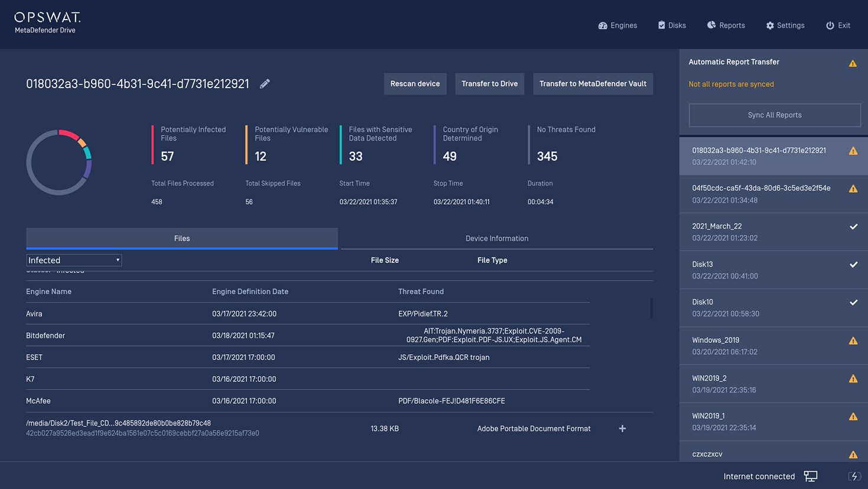Click warning icon beside Automatic Report Transfer
Image resolution: width=868 pixels, height=489 pixels.
pyautogui.click(x=853, y=63)
